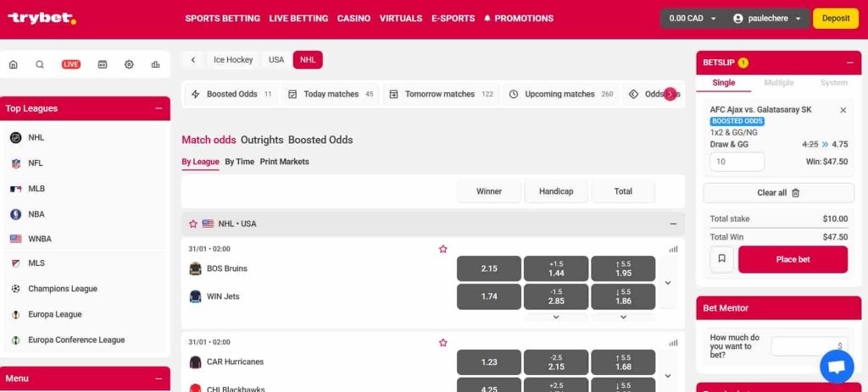Open the Ice Hockey breadcrumb
868x392 pixels.
233,60
